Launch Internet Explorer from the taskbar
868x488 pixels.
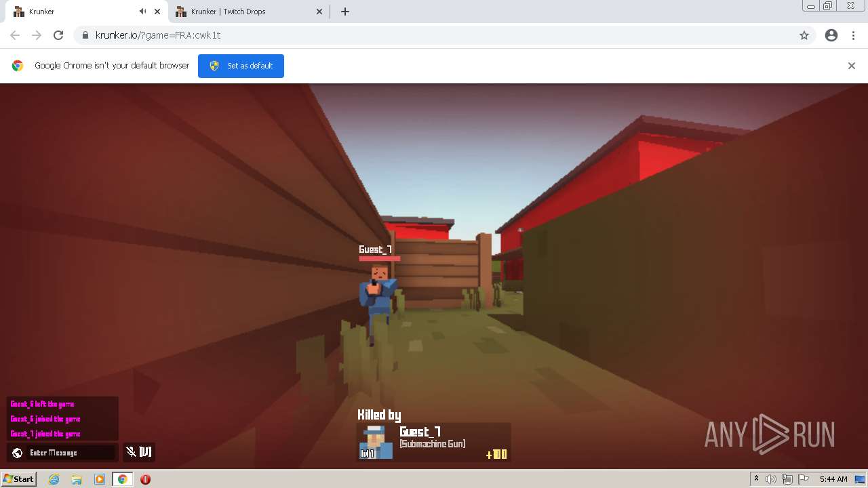54,479
